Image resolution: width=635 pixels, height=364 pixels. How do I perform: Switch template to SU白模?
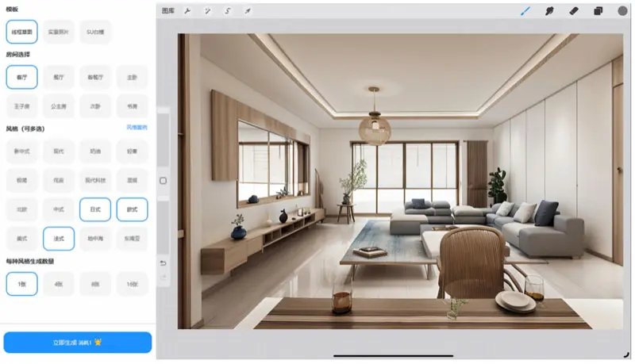click(x=95, y=32)
